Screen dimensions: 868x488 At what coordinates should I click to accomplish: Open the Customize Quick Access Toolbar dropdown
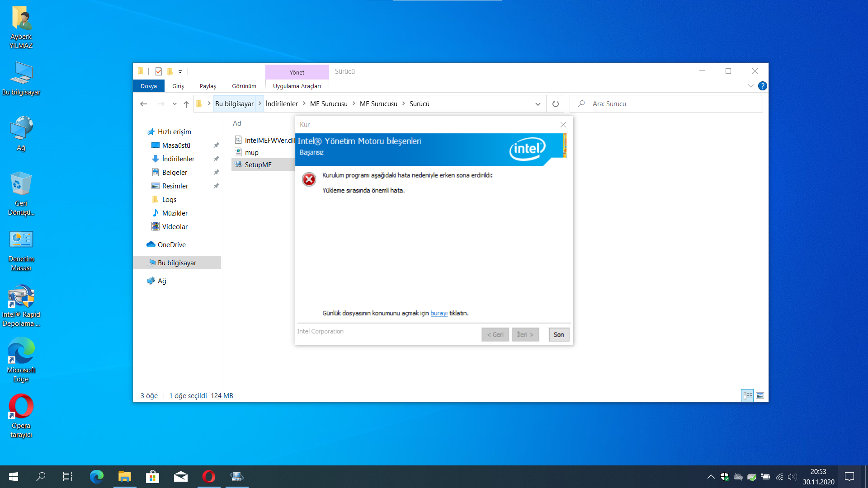(x=180, y=71)
